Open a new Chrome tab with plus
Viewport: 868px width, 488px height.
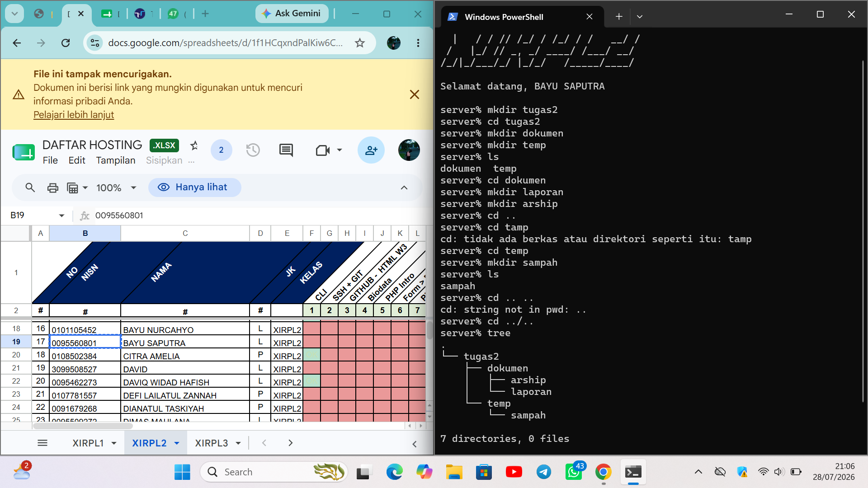[x=205, y=14]
